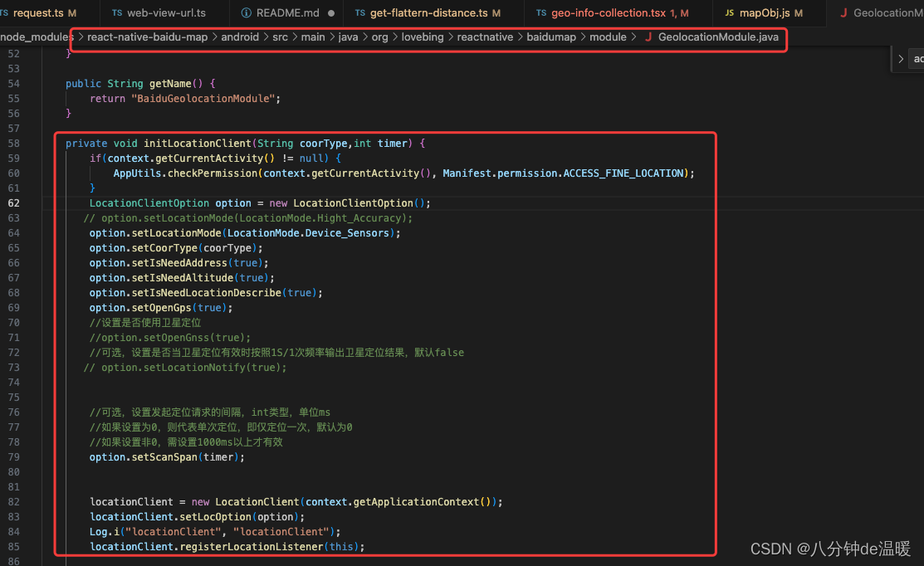Click react-native-baidu-map breadcrumb segment
Image resolution: width=924 pixels, height=566 pixels.
(147, 37)
